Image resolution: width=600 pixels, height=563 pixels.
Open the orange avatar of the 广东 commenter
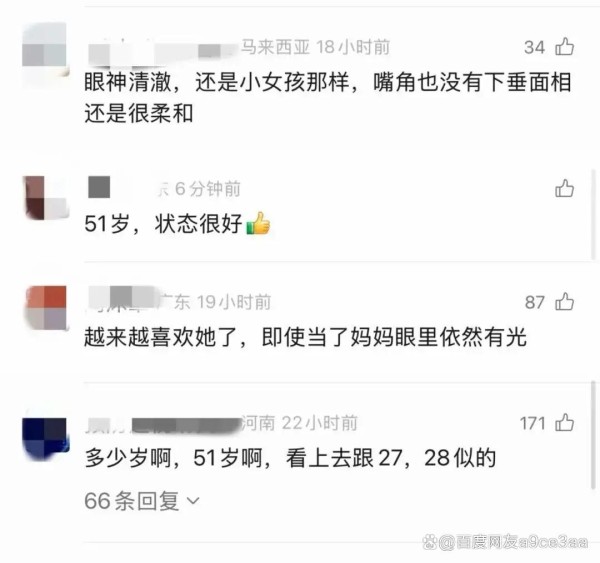pos(45,308)
